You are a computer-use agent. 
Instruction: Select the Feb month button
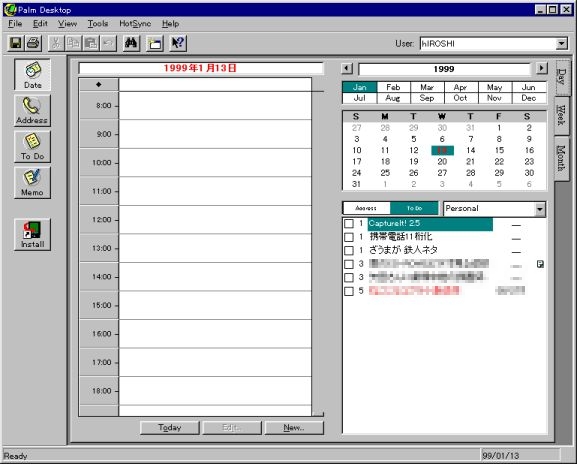pyautogui.click(x=393, y=87)
